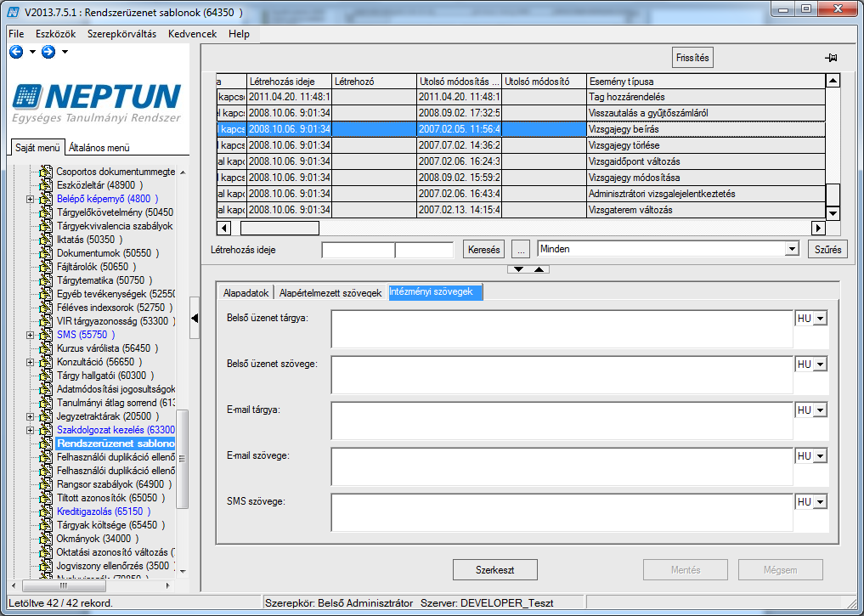Screen dimensions: 864x616
Task: Pin the panel with the pushpin icon
Action: click(831, 58)
